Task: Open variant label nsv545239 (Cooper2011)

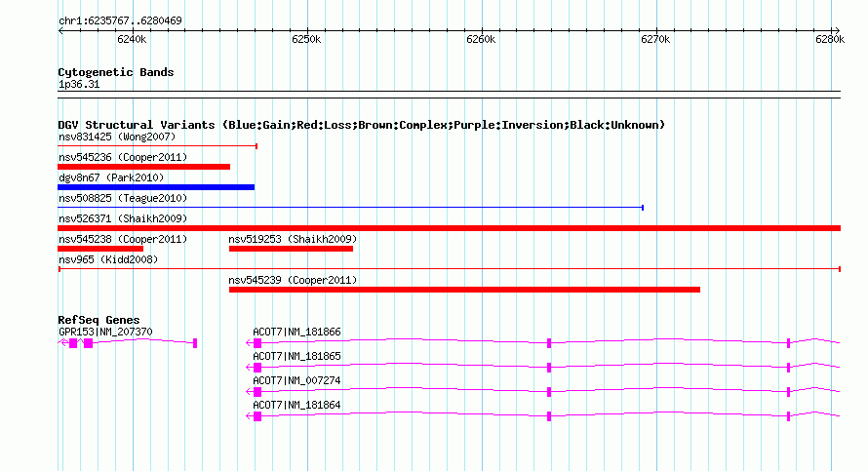Action: pyautogui.click(x=293, y=280)
